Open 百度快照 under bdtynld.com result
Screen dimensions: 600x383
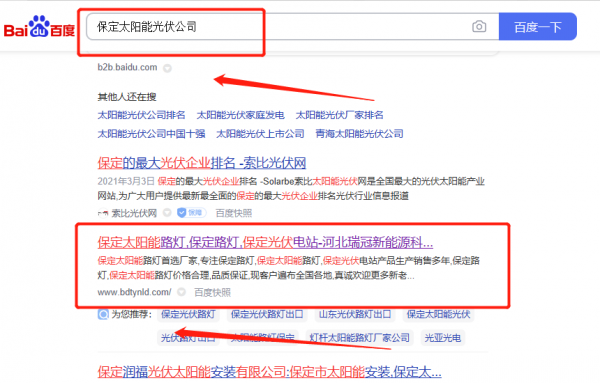212,292
